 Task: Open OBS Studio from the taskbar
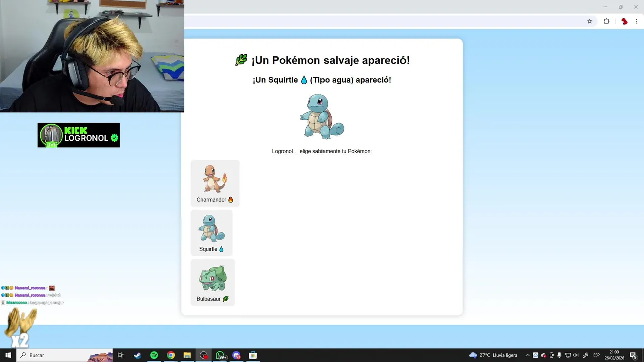click(x=203, y=355)
